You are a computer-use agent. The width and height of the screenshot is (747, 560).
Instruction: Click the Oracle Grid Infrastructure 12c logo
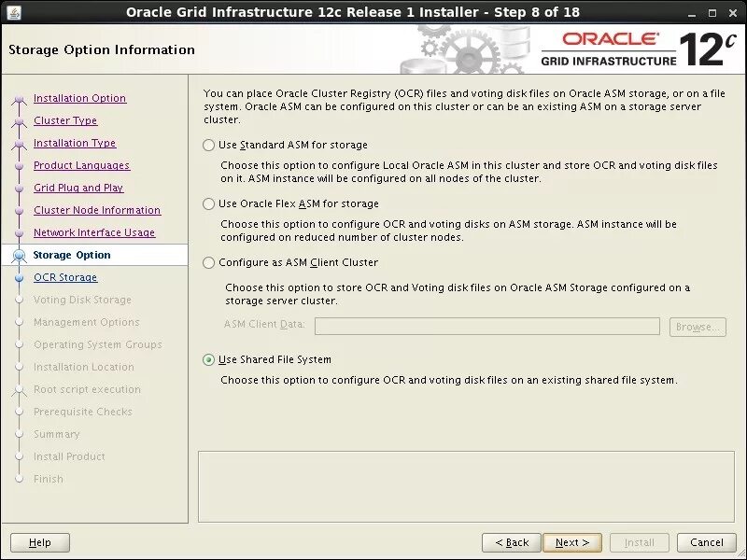(x=639, y=49)
